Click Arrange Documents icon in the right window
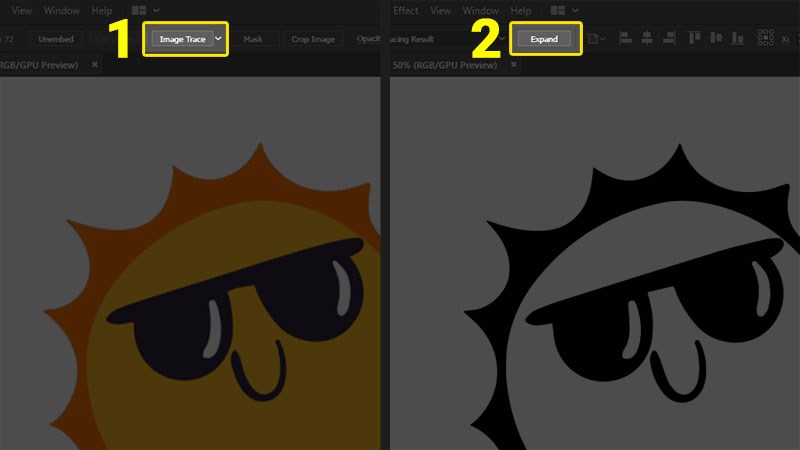 558,10
